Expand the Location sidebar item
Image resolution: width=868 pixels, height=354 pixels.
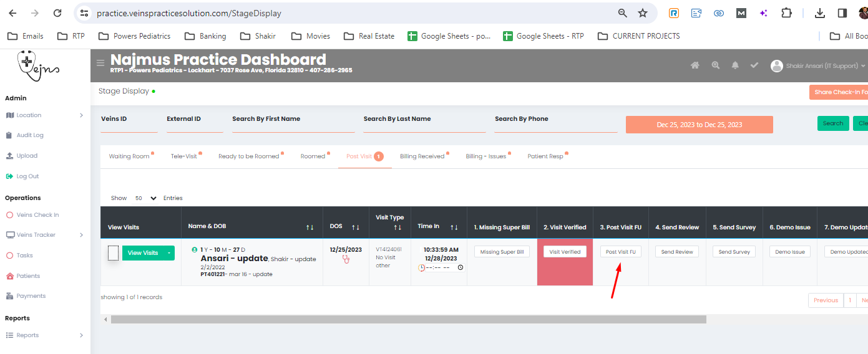coord(44,115)
